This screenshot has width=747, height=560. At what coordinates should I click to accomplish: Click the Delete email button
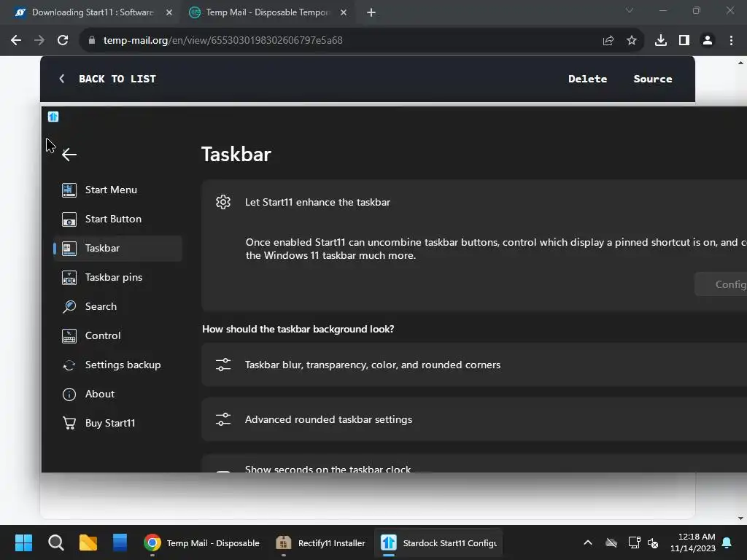[x=587, y=79]
